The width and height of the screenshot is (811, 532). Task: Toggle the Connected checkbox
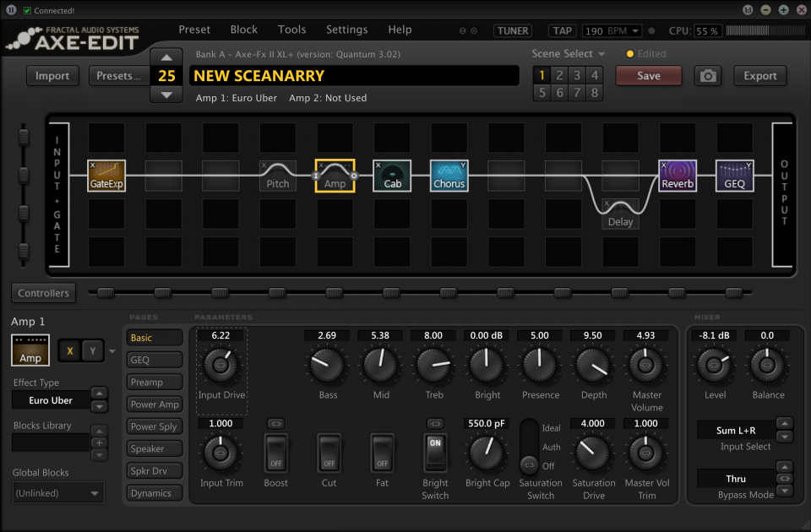[27, 10]
